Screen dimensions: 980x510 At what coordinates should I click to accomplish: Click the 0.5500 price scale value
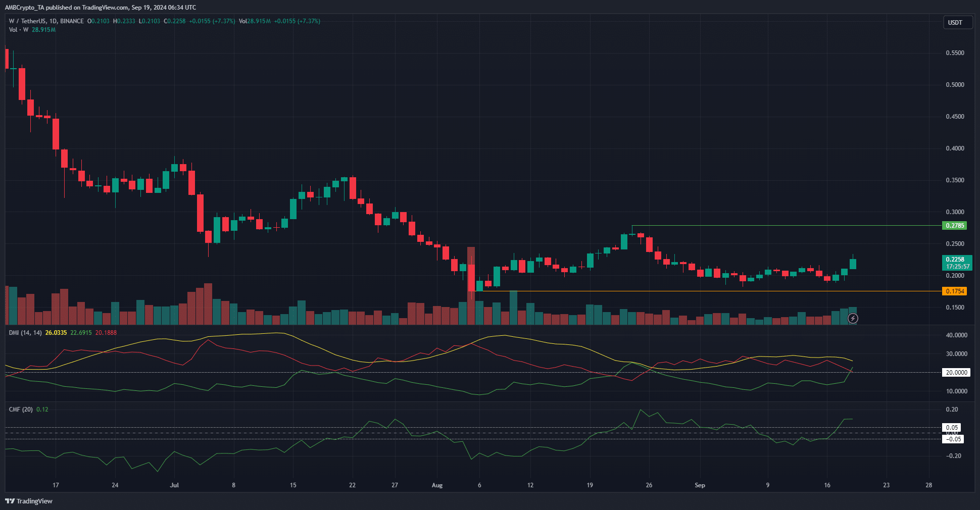(955, 53)
